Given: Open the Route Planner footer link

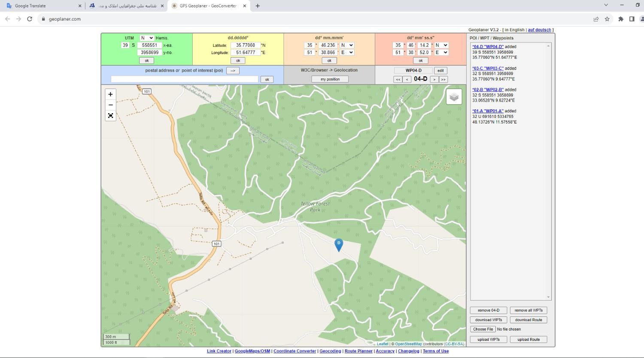Looking at the screenshot, I should pyautogui.click(x=358, y=351).
